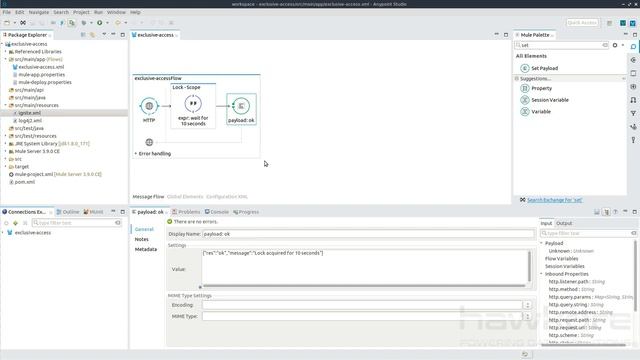Select ignite.xml in resources folder
The width and height of the screenshot is (640, 360).
click(x=29, y=113)
